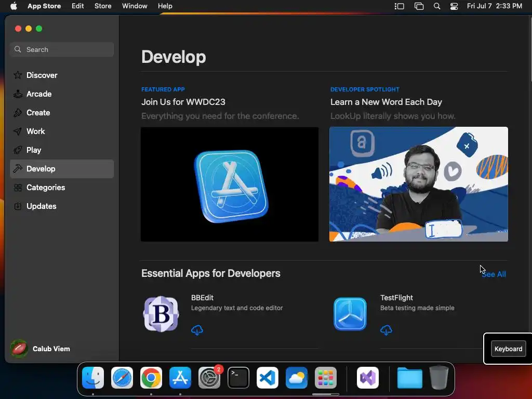Open the Updates download icon in sidebar
This screenshot has height=399, width=532.
(18, 206)
